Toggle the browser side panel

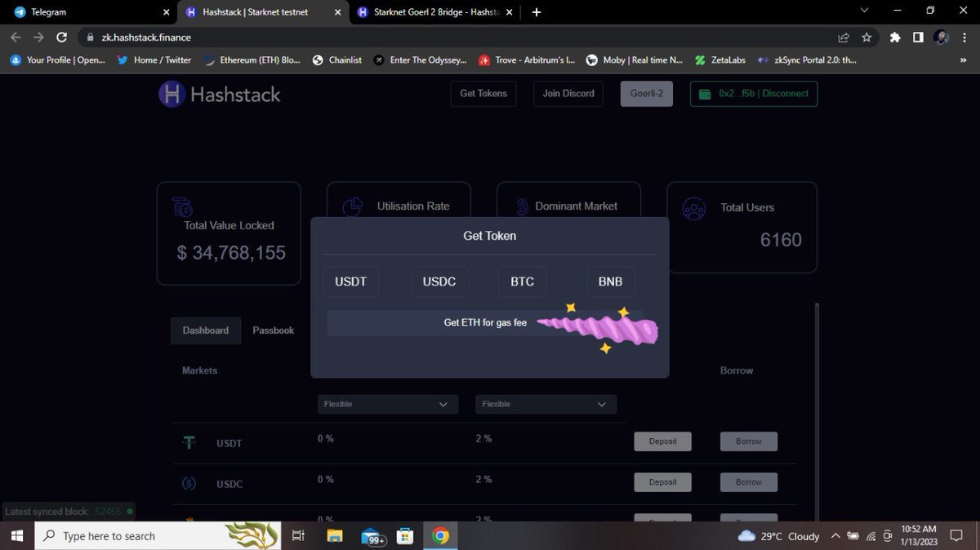click(x=918, y=38)
